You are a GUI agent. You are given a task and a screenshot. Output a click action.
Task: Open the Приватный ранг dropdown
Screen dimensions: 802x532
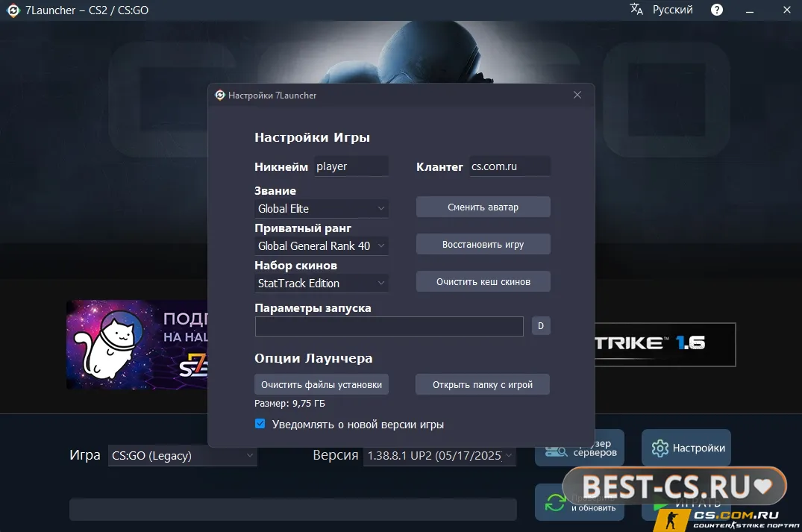point(322,246)
